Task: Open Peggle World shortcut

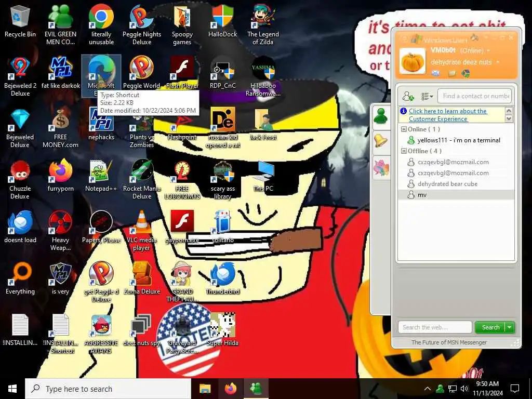Action: coord(141,73)
